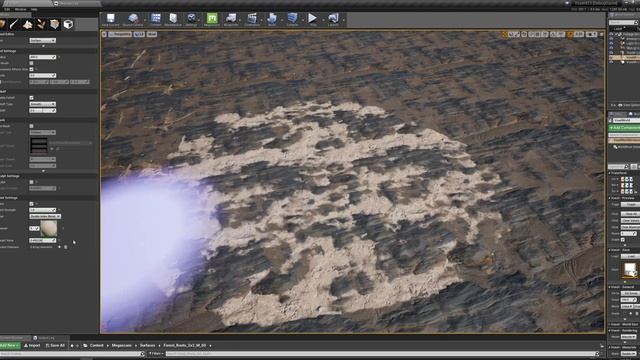Click the Content Browser asset search field
Viewport: 640px width, 360px height.
381,353
